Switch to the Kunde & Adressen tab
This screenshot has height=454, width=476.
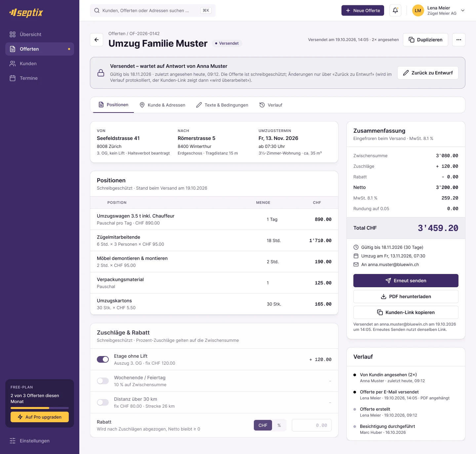point(162,105)
